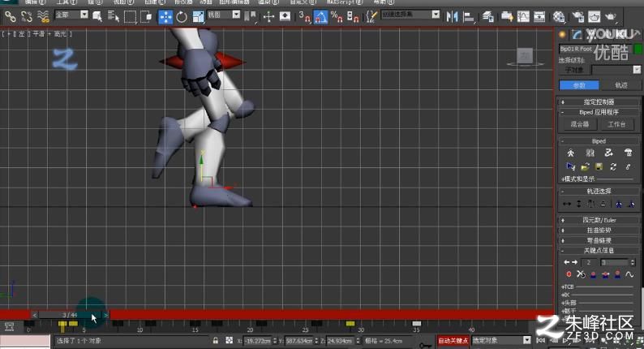This screenshot has height=349, width=644.
Task: Switch to 参数 (Parameters) tab
Action: point(579,85)
